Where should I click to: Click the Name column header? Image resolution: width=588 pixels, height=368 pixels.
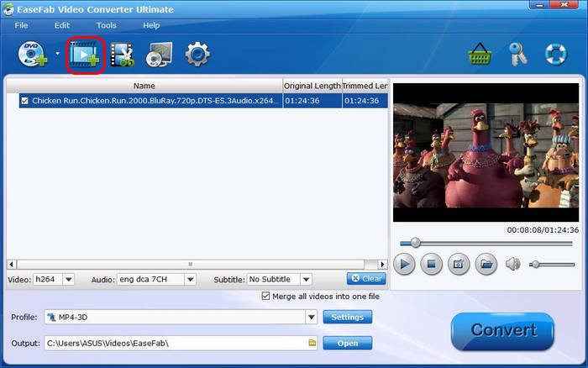click(x=144, y=86)
